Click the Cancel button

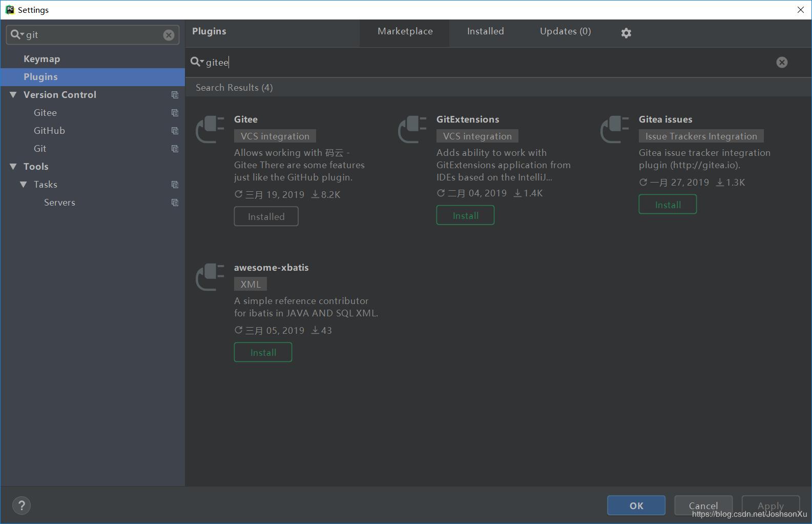point(703,506)
